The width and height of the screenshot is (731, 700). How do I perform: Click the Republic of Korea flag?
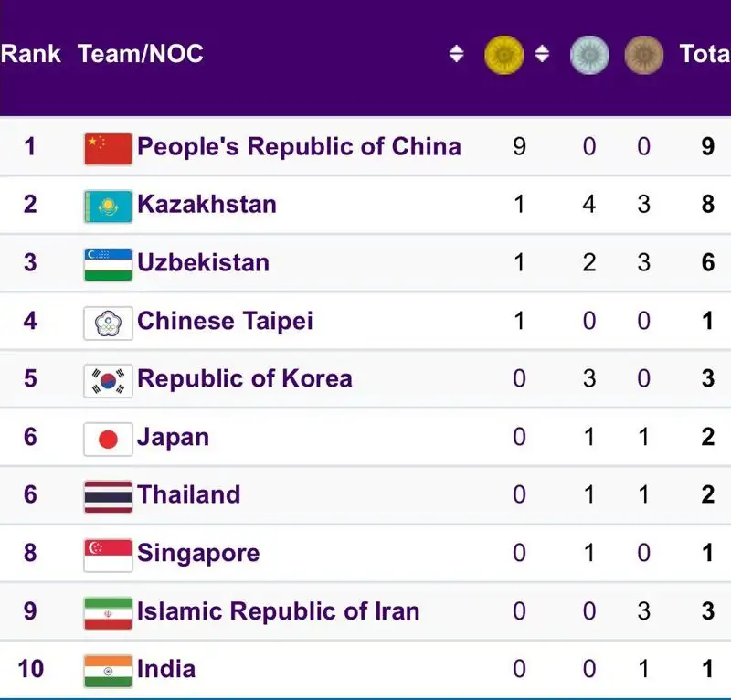108,379
